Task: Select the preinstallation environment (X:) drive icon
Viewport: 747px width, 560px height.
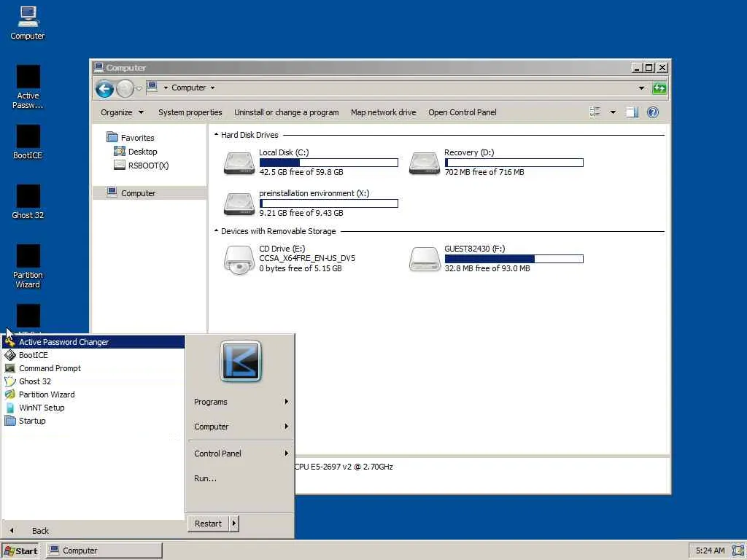Action: [x=239, y=204]
